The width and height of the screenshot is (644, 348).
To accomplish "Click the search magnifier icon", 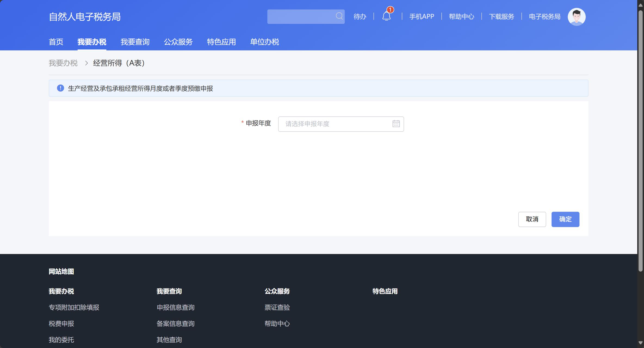I will [x=339, y=16].
